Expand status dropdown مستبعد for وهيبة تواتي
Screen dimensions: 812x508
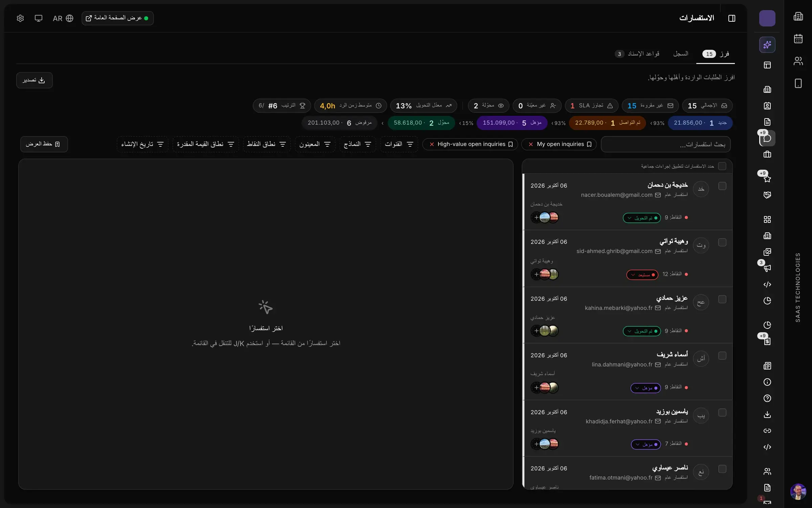[642, 275]
